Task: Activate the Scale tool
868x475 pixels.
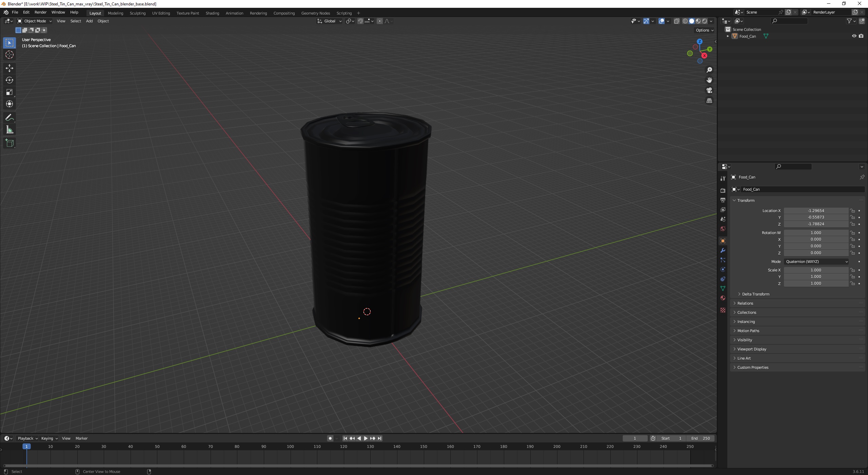Action: [x=9, y=92]
